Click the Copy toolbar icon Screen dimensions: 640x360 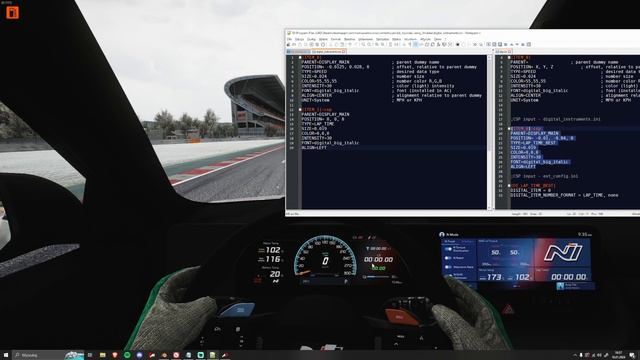(336, 44)
